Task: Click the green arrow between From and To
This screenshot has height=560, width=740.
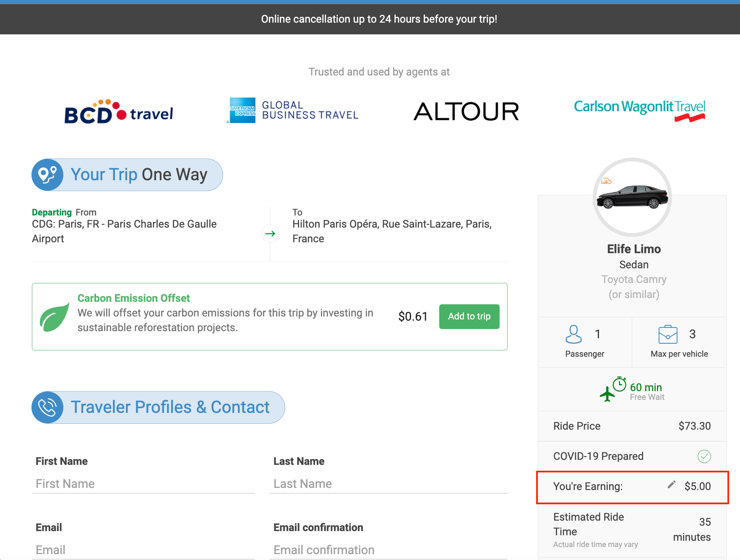Action: click(271, 233)
